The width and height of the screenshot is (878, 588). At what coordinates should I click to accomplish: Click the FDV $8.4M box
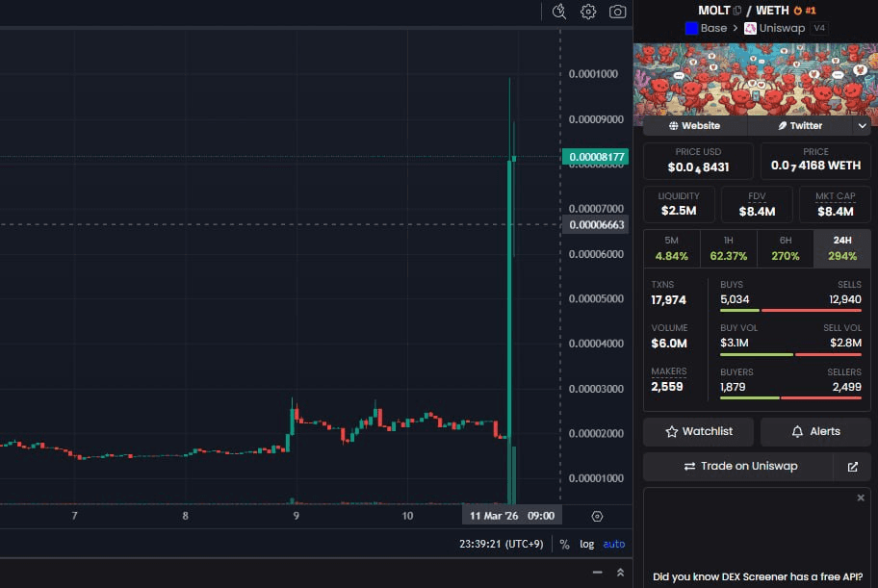(x=757, y=204)
